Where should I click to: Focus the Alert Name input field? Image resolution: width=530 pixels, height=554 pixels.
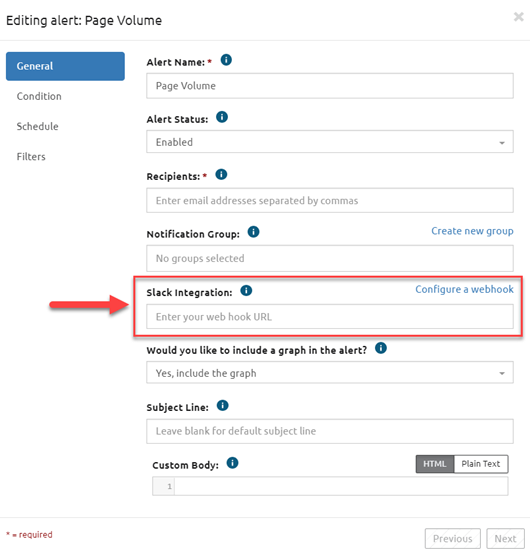(330, 86)
